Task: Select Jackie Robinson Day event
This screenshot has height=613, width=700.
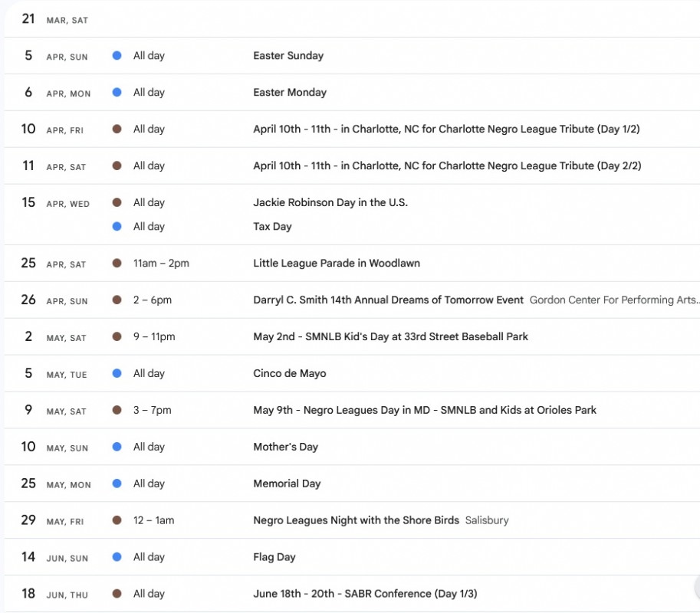Action: [330, 203]
